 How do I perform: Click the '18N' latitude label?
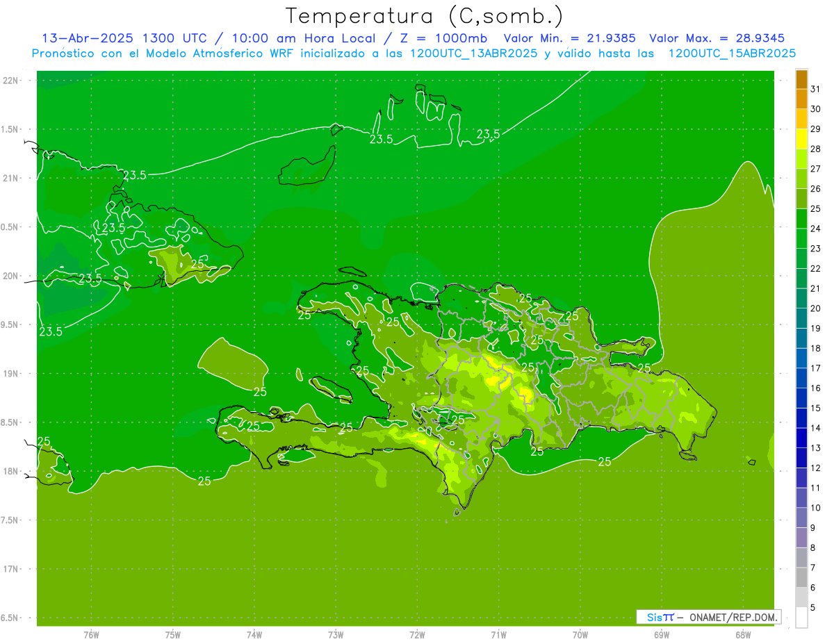pos(10,472)
